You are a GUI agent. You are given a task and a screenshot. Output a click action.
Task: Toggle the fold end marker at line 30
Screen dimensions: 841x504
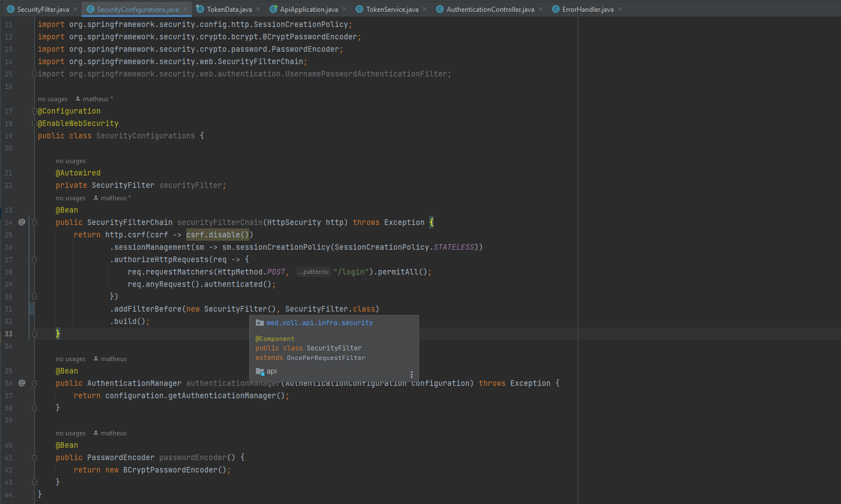tap(34, 296)
